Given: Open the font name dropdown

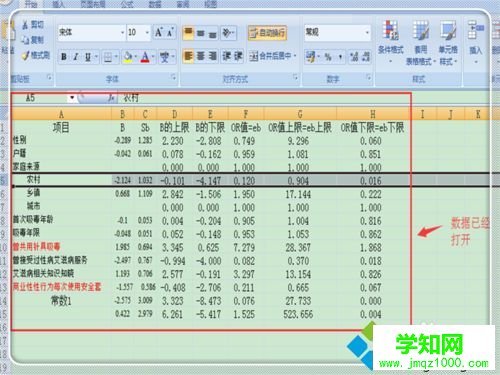Looking at the screenshot, I should [x=122, y=32].
